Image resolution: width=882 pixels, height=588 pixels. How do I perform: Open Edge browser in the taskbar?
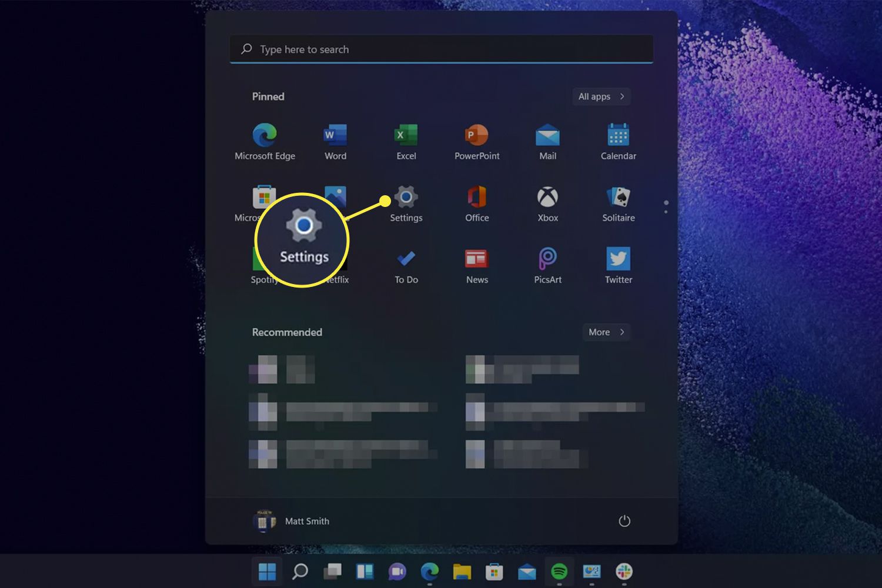[x=430, y=571]
